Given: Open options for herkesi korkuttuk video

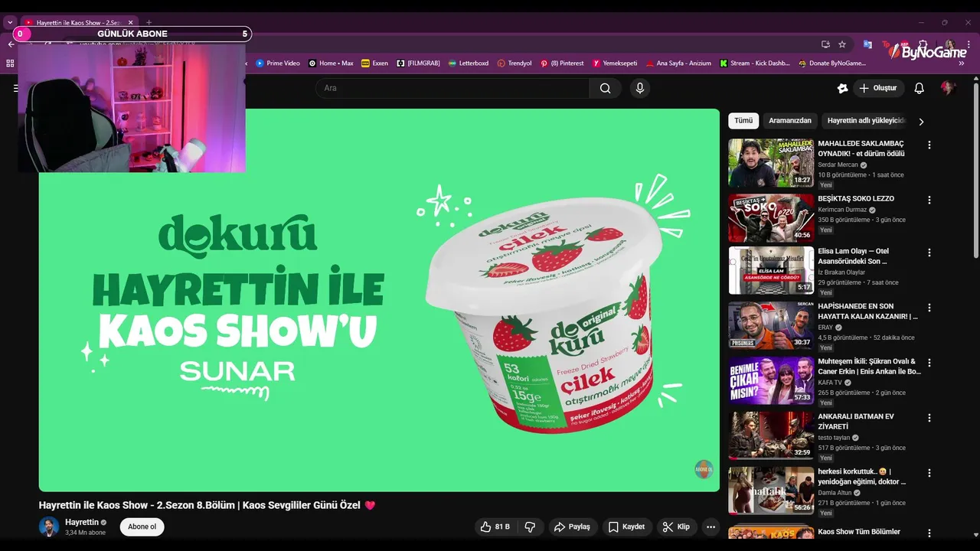Looking at the screenshot, I should tap(929, 473).
